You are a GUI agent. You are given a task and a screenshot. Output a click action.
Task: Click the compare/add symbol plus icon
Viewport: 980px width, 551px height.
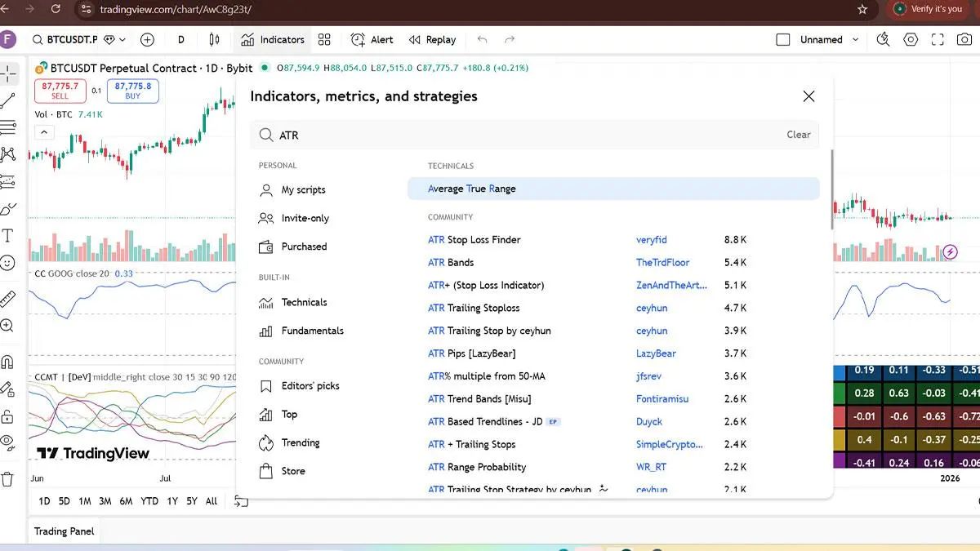(147, 39)
